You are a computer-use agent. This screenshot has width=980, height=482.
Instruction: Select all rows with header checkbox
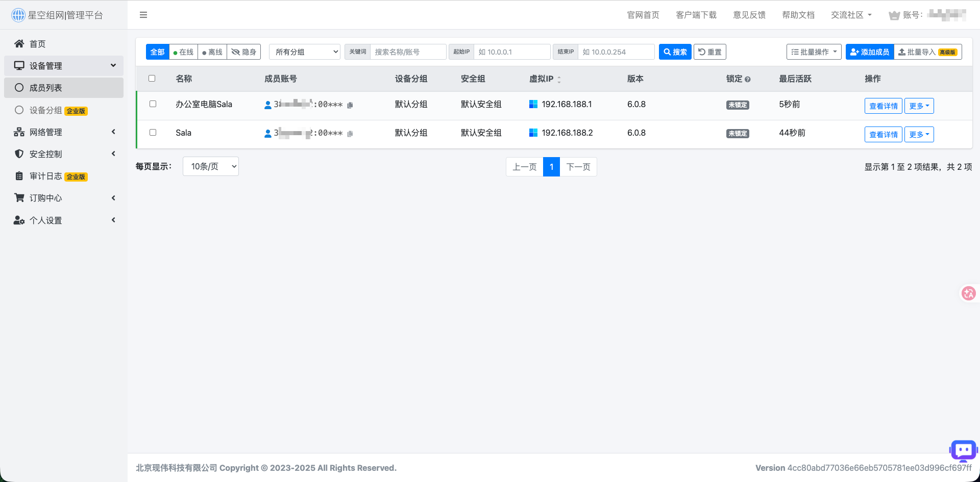152,79
